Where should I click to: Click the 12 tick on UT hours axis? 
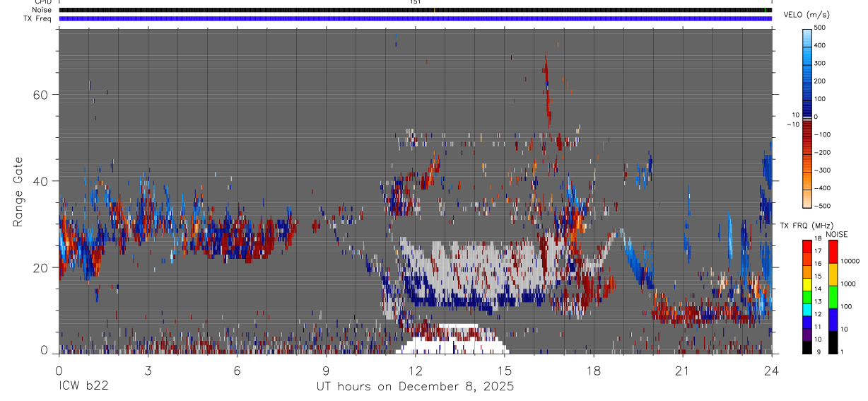(415, 370)
